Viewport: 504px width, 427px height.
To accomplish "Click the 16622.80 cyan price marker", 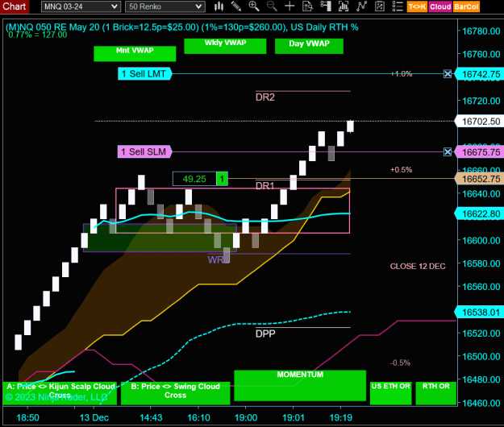I will 480,213.
